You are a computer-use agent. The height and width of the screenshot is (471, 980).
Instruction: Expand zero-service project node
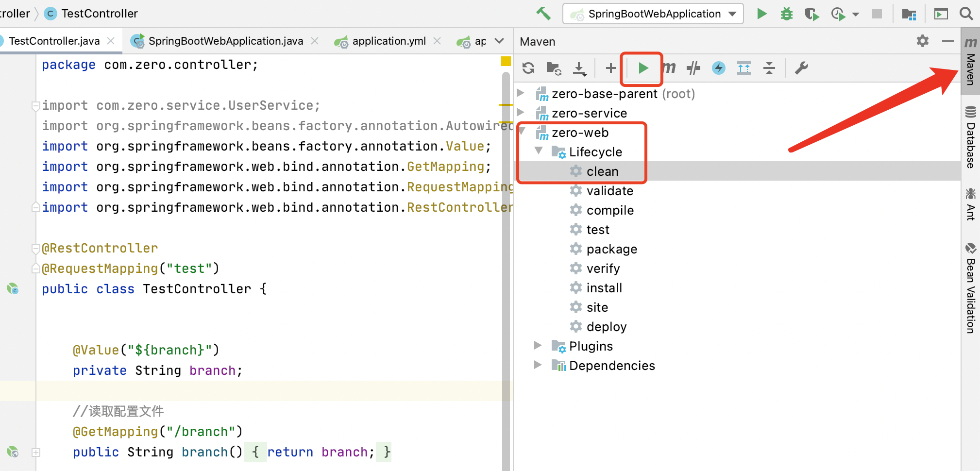pyautogui.click(x=521, y=112)
